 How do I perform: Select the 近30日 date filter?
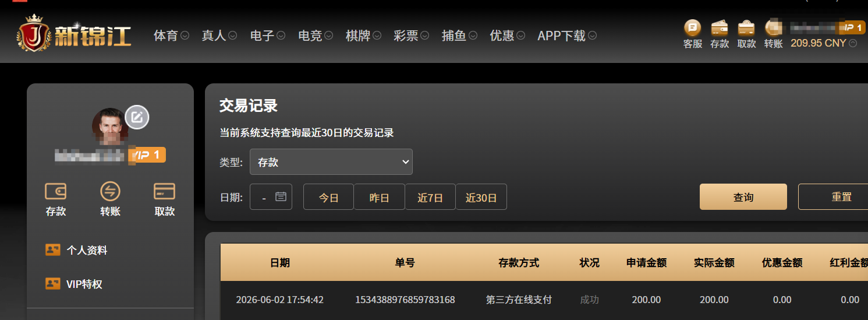pyautogui.click(x=481, y=197)
